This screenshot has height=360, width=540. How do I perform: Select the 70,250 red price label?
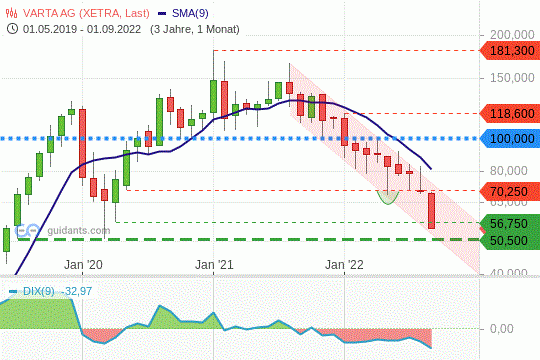510,192
